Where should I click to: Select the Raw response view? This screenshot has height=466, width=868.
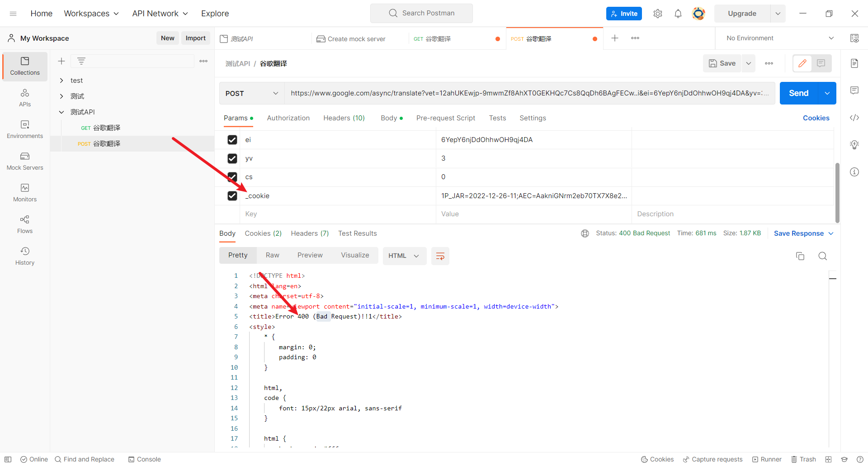click(272, 255)
